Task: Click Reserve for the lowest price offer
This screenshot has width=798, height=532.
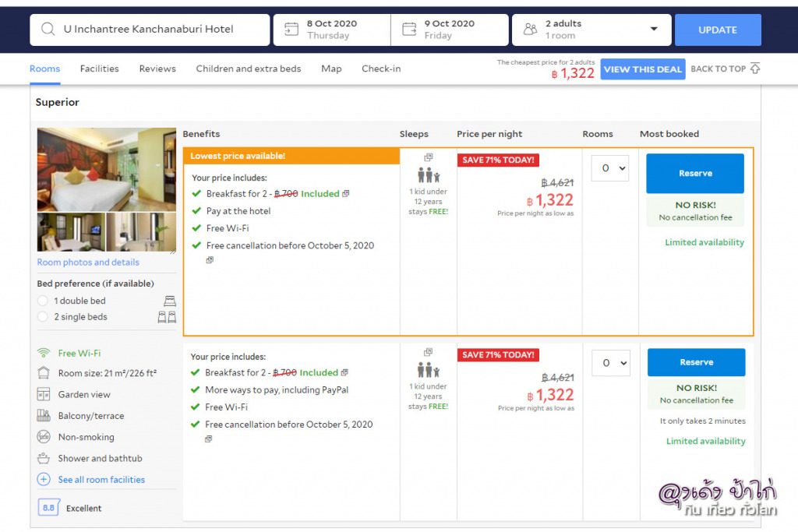Action: click(694, 174)
